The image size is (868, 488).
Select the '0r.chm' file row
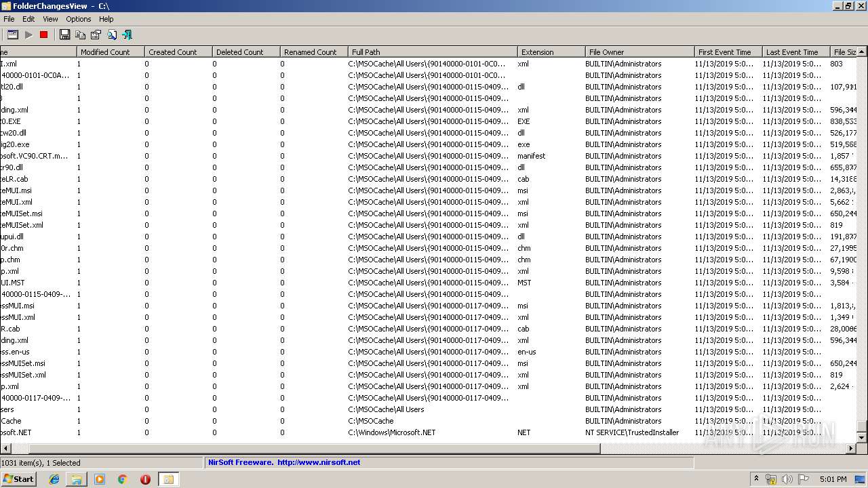[429, 248]
